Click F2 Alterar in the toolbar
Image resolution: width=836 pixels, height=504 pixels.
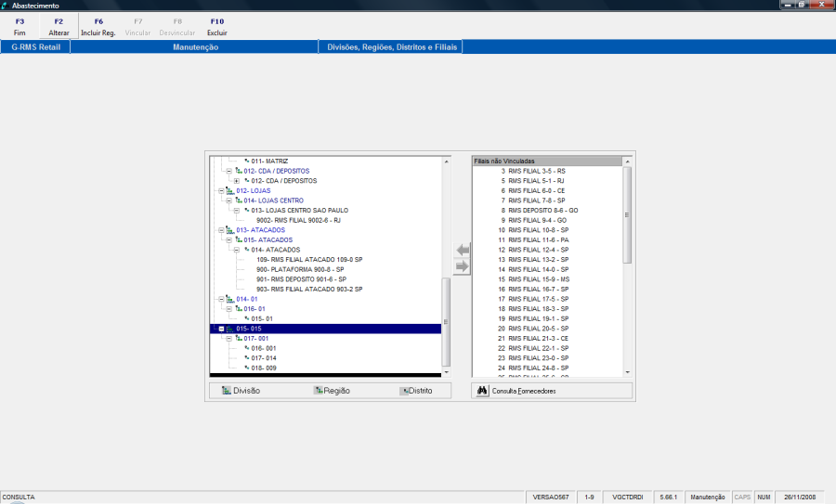click(59, 27)
